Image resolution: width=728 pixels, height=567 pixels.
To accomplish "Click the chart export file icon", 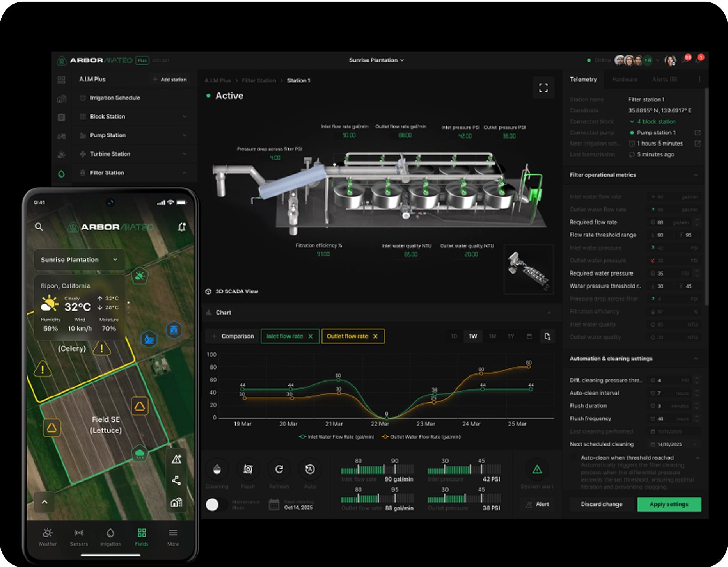I will click(547, 336).
